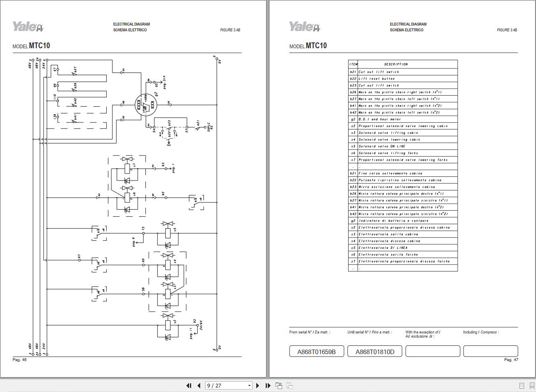The image size is (536, 392).
Task: Click 'Pulsante ripristino sollevamento cabina' row
Action: click(x=403, y=180)
